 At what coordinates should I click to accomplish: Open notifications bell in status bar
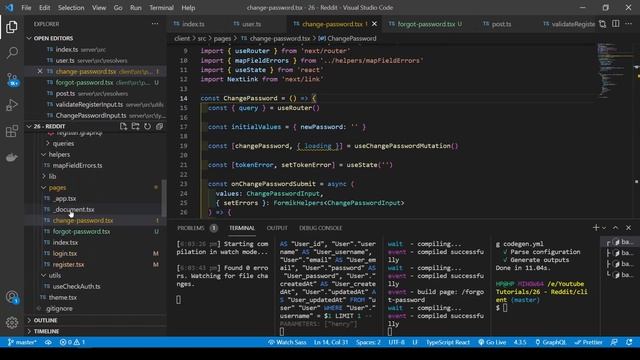[629, 342]
